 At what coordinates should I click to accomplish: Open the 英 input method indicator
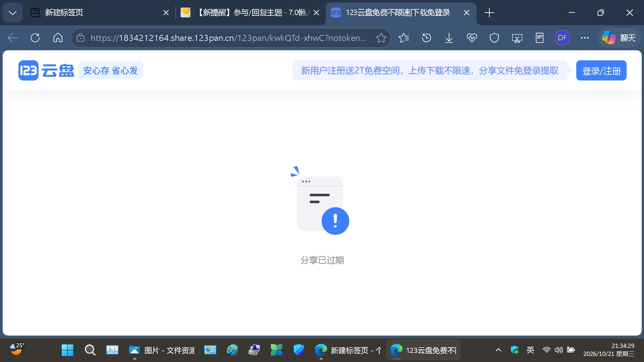click(x=530, y=350)
